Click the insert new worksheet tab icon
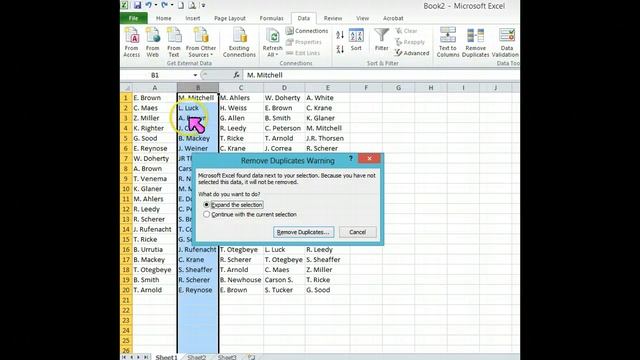Viewport: 640px width, 360px height. pyautogui.click(x=251, y=357)
